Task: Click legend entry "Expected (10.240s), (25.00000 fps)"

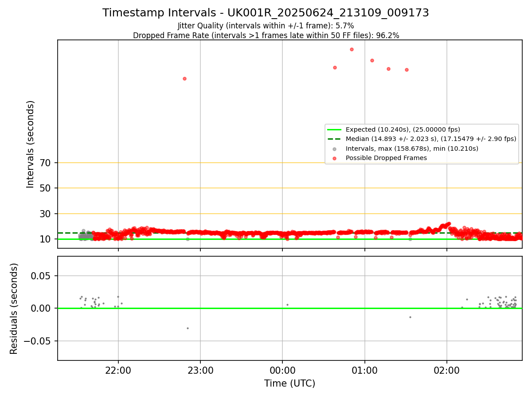Action: (403, 129)
